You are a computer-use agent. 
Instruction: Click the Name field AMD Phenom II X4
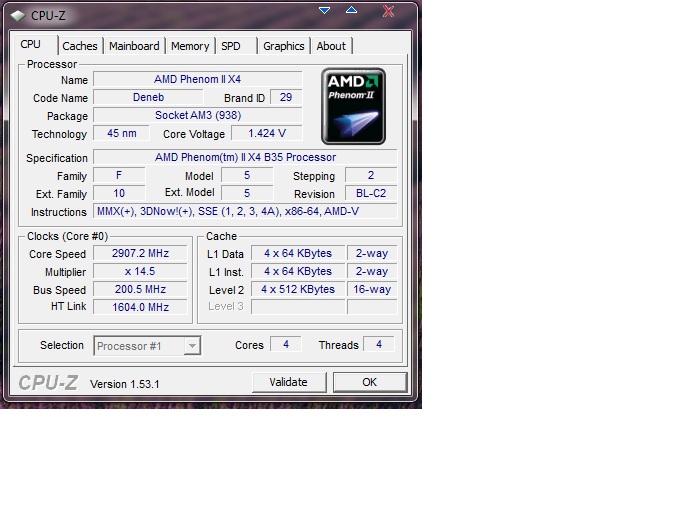click(x=197, y=79)
